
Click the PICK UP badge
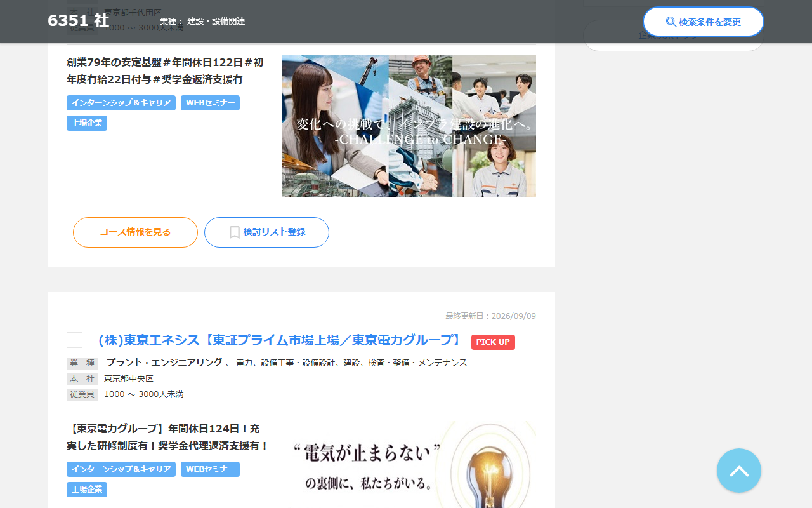point(493,342)
